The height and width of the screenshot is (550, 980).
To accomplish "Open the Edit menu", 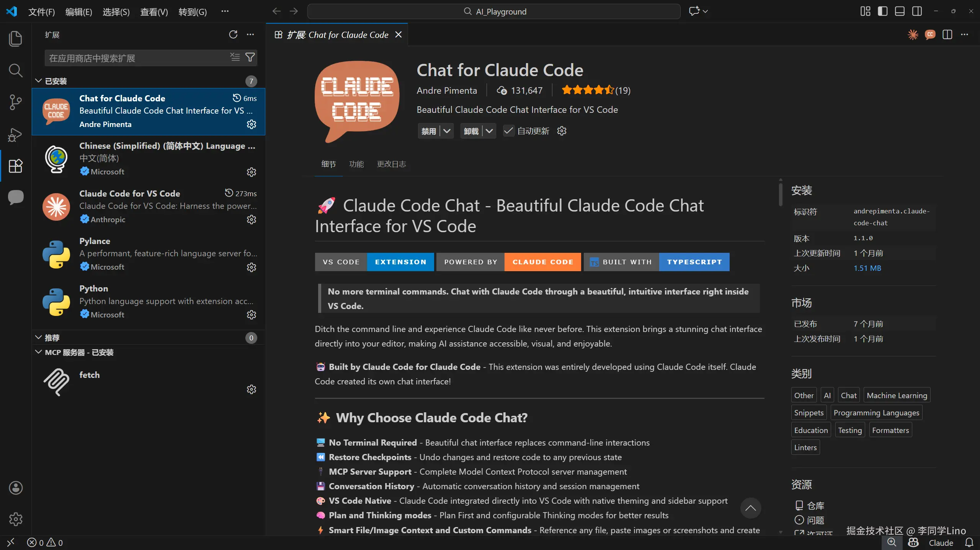I will tap(78, 12).
